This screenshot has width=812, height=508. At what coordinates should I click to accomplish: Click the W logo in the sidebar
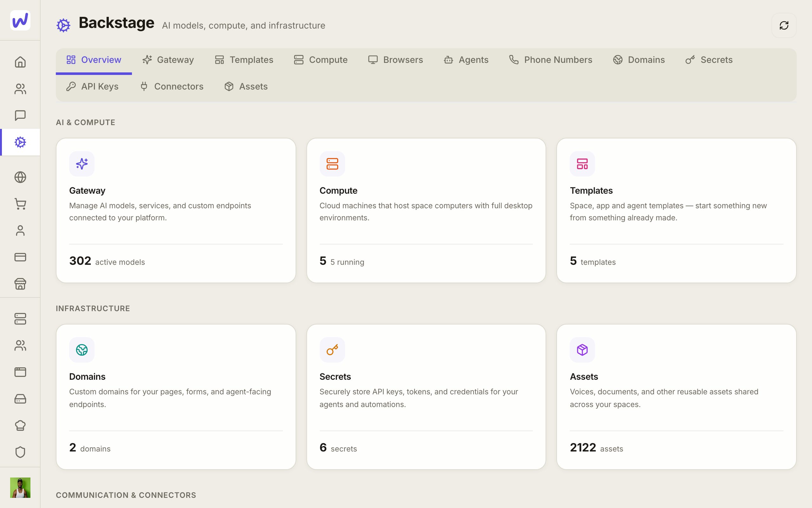point(20,20)
